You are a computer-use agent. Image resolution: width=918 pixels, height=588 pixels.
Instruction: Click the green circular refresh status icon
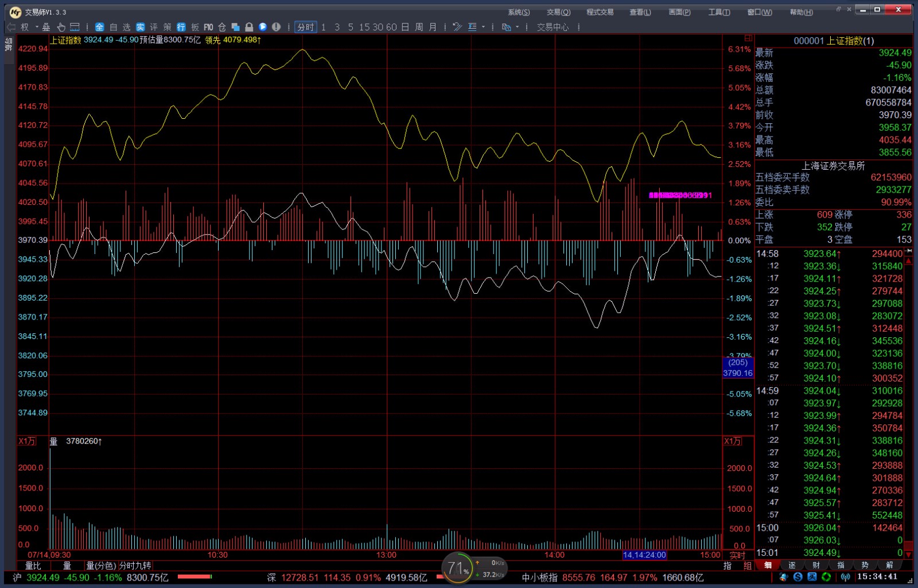pos(826,577)
